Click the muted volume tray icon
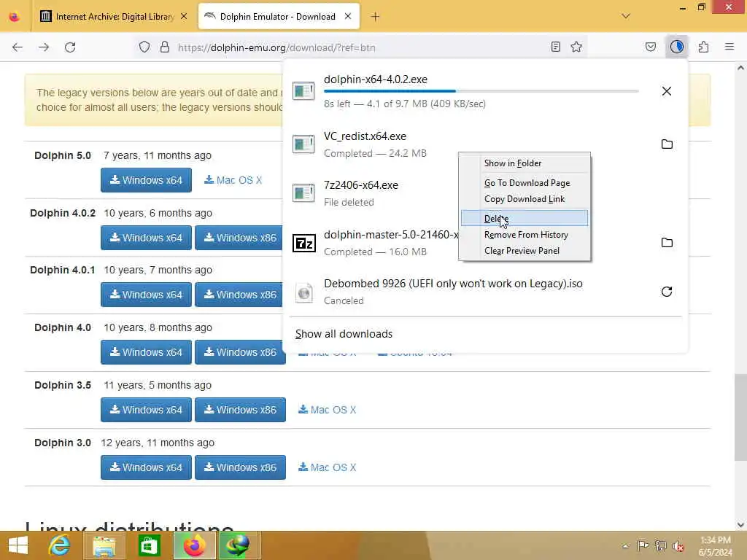This screenshot has height=560, width=747. coord(678,545)
